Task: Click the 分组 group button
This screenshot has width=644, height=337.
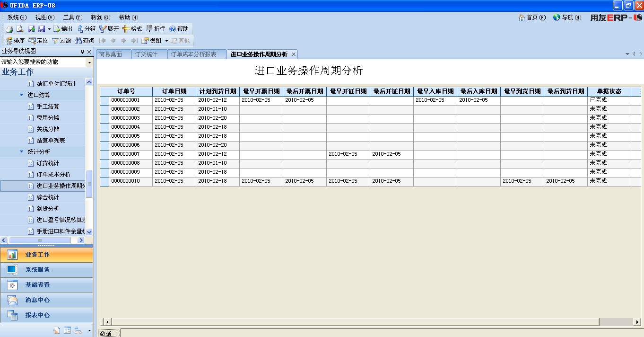Action: [87, 29]
